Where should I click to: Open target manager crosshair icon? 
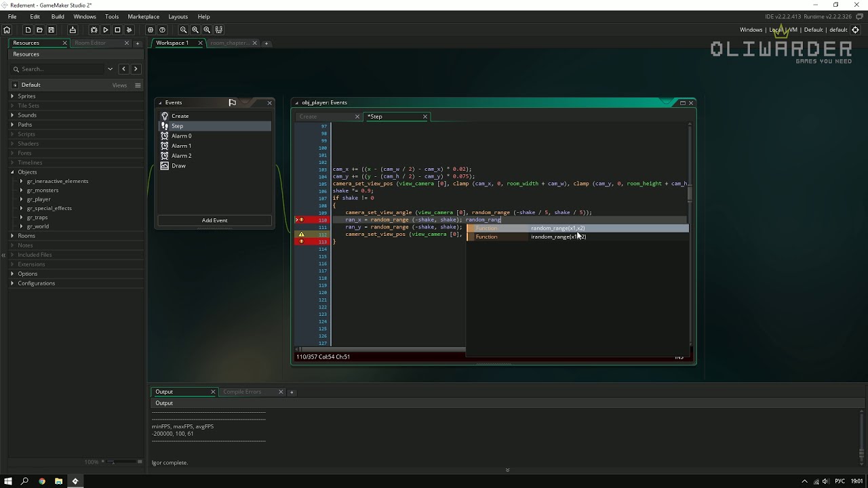(x=855, y=30)
